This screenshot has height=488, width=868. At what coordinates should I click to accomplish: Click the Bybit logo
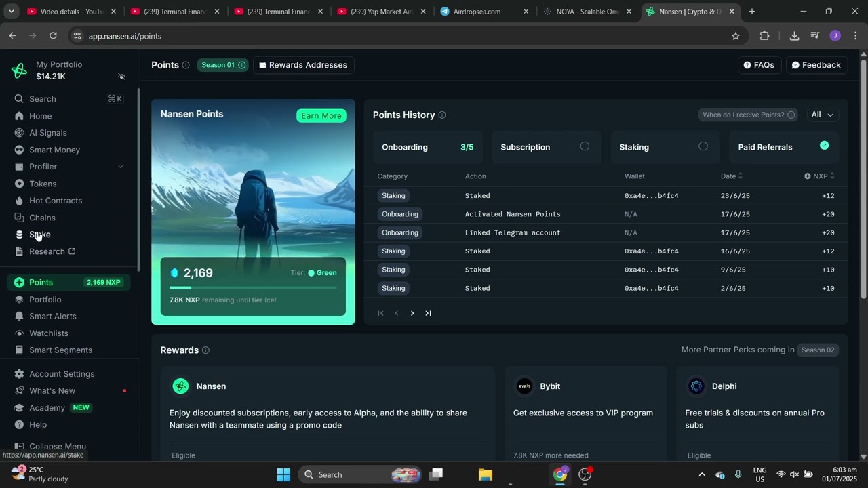coord(524,386)
